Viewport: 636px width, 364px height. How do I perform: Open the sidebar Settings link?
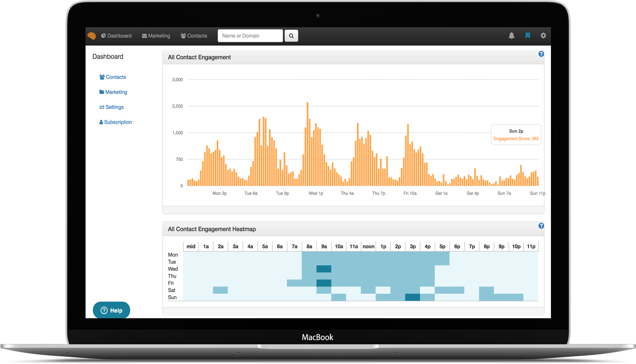[x=111, y=107]
